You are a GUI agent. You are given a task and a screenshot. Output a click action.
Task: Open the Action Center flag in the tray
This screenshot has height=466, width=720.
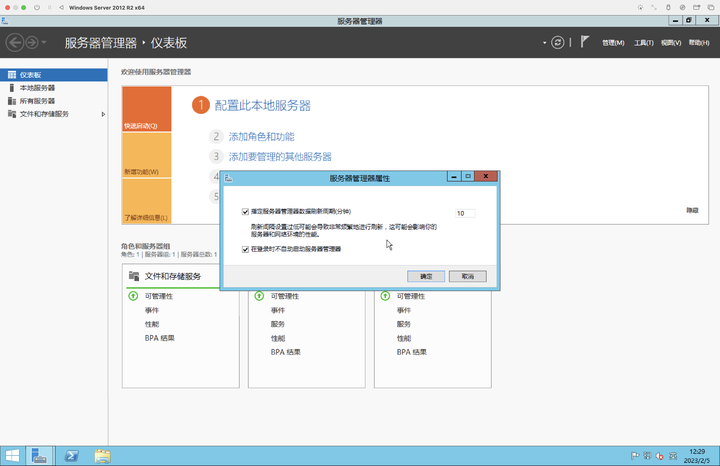[635, 456]
